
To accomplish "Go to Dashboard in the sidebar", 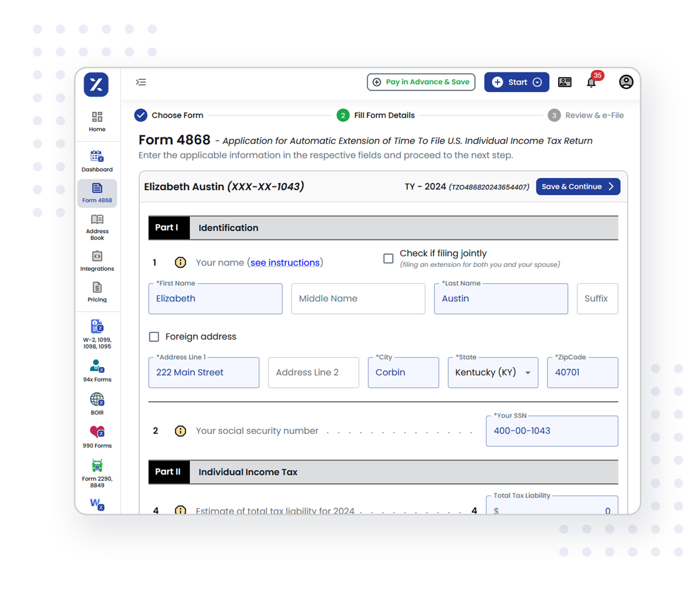I will 97,161.
